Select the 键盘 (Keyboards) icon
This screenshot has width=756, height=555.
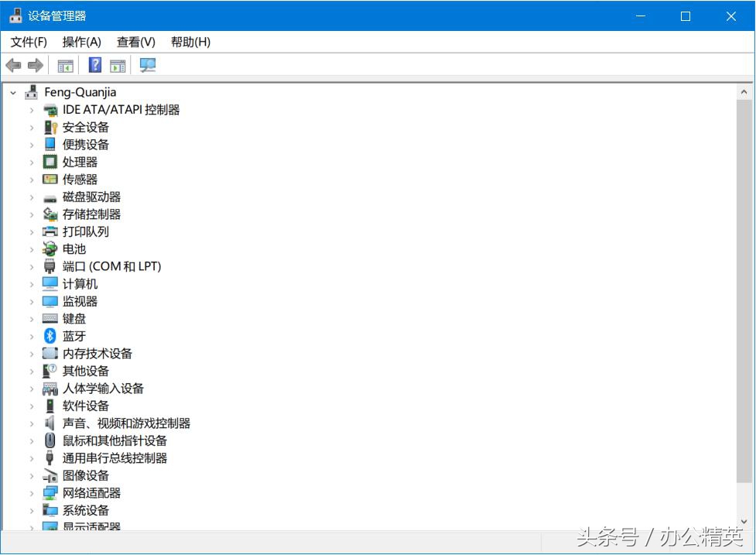click(50, 318)
